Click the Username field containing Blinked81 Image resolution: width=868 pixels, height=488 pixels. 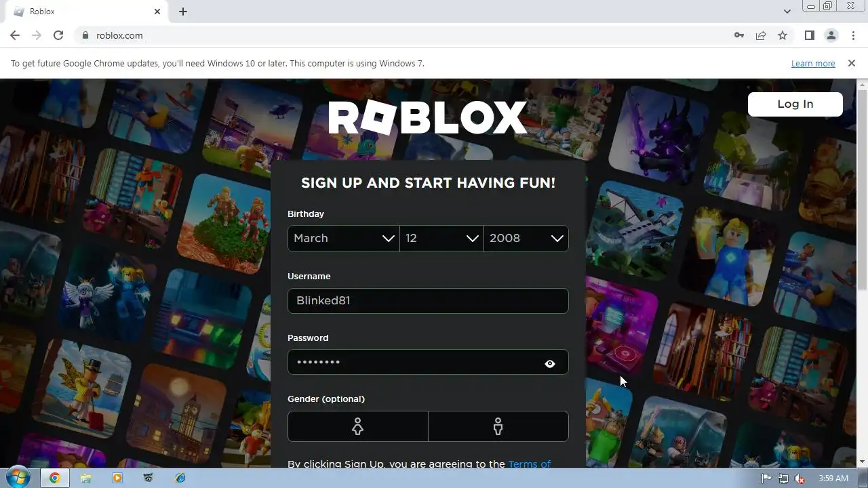click(428, 301)
